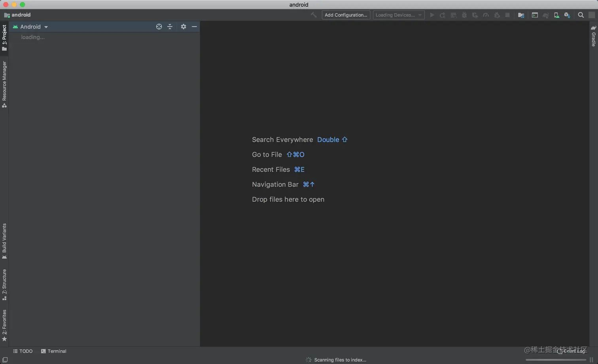Open the Terminal tool window

(x=53, y=351)
